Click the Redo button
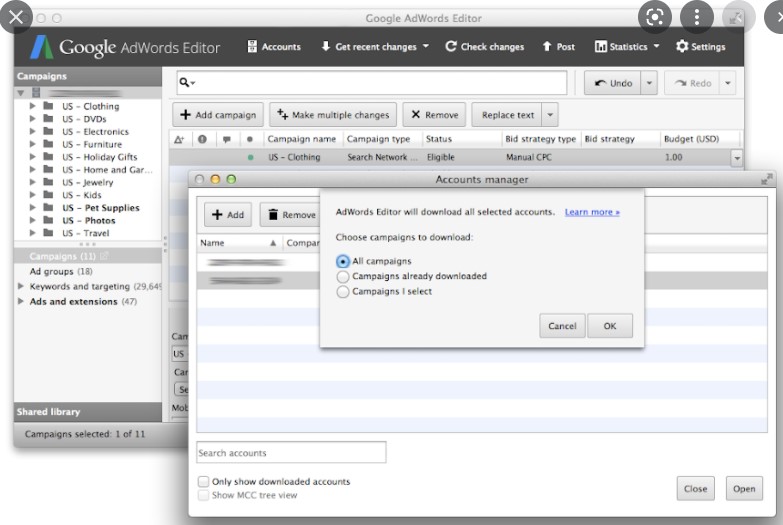This screenshot has height=525, width=783. (692, 83)
